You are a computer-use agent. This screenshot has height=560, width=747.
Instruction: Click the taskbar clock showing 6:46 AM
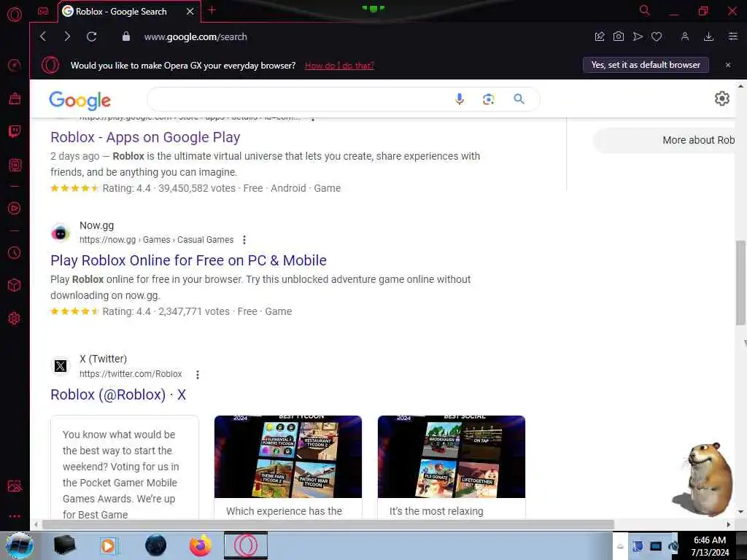(x=710, y=546)
